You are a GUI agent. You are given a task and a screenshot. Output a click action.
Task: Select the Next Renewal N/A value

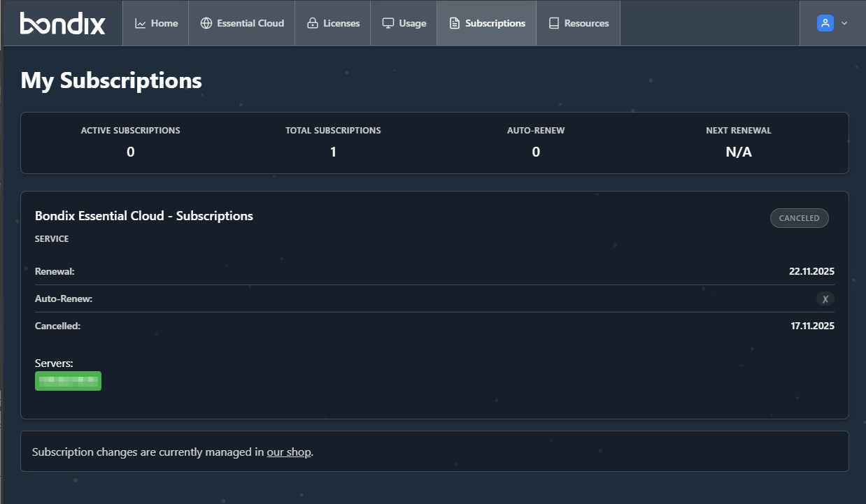[x=739, y=152]
